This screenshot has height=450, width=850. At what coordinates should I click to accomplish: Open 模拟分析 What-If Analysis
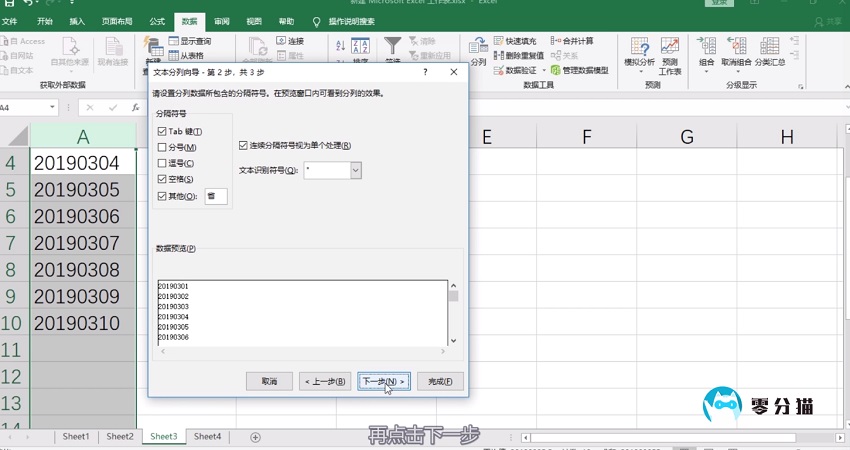tap(639, 52)
